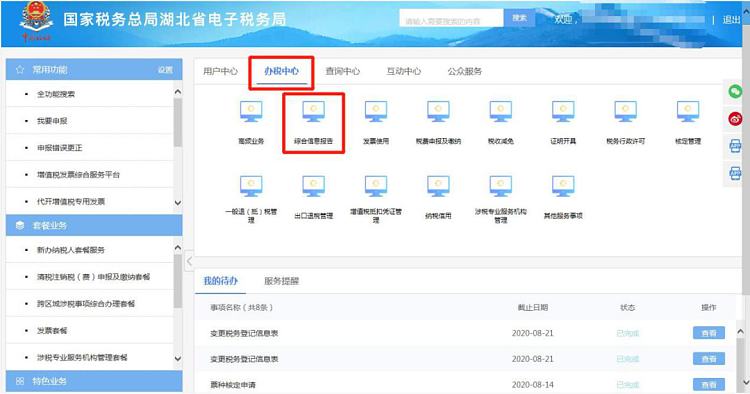Open 发票套餐 in the sidebar
This screenshot has height=394, width=750.
(52, 330)
